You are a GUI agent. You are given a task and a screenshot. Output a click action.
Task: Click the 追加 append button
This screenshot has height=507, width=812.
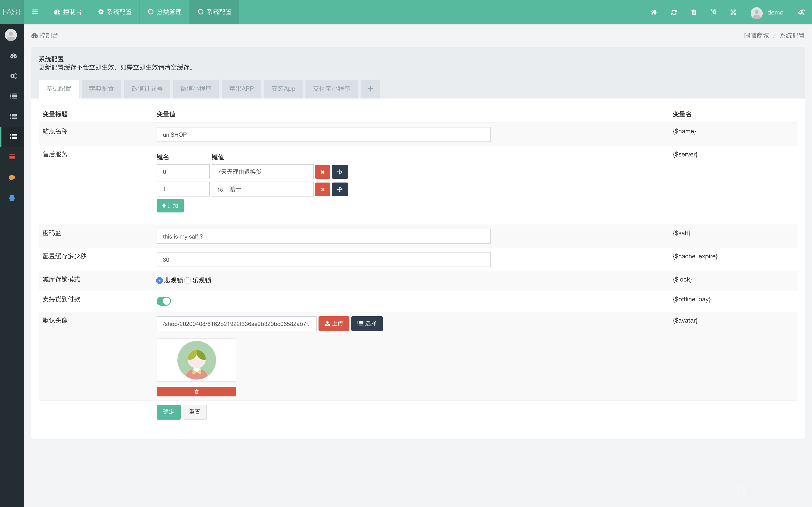pos(170,205)
